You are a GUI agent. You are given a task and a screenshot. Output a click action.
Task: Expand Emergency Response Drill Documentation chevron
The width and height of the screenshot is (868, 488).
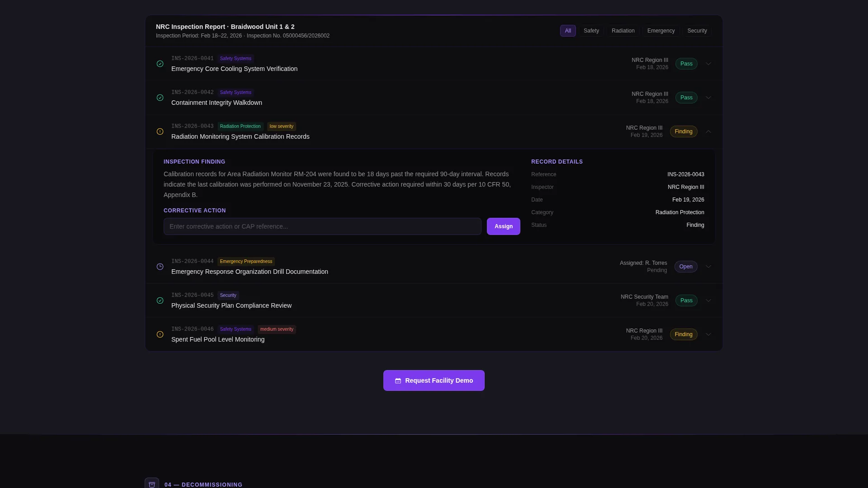coord(708,267)
